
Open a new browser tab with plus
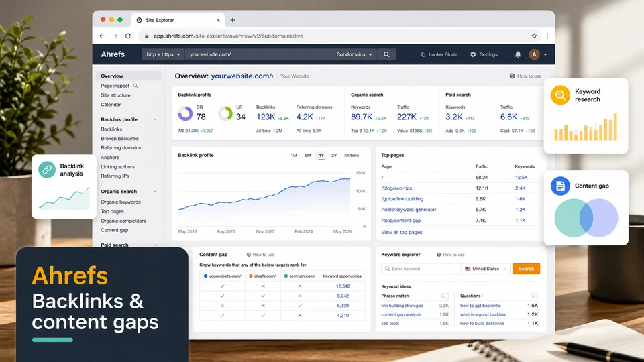233,20
